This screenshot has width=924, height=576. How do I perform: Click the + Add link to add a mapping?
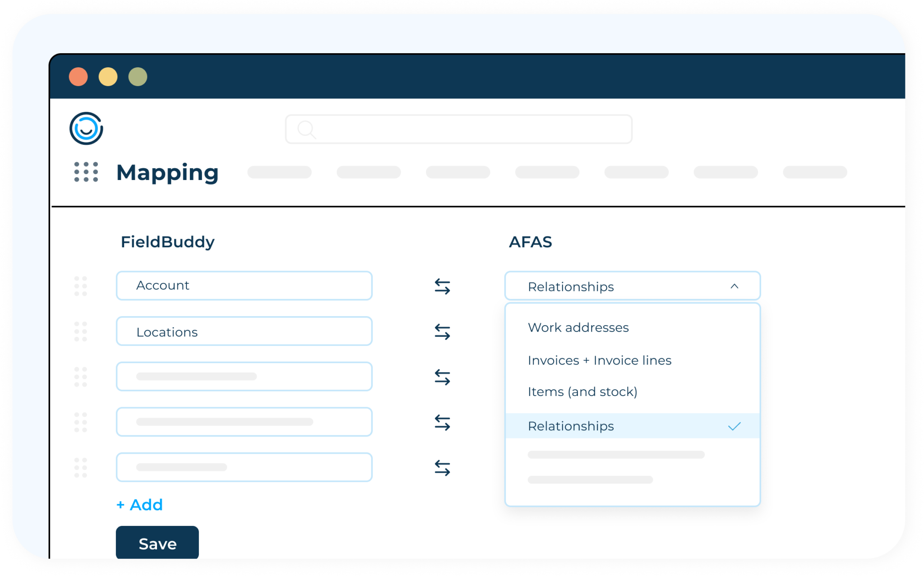click(139, 505)
